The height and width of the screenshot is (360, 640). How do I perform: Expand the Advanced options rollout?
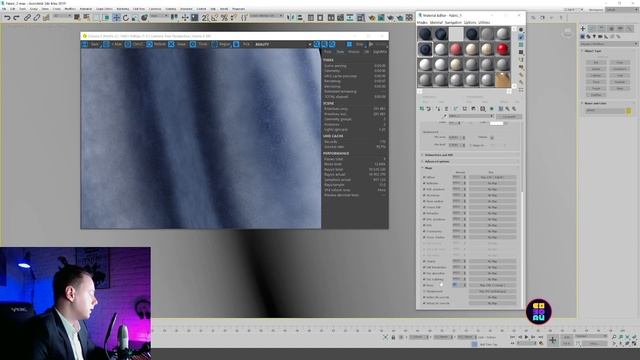point(470,162)
